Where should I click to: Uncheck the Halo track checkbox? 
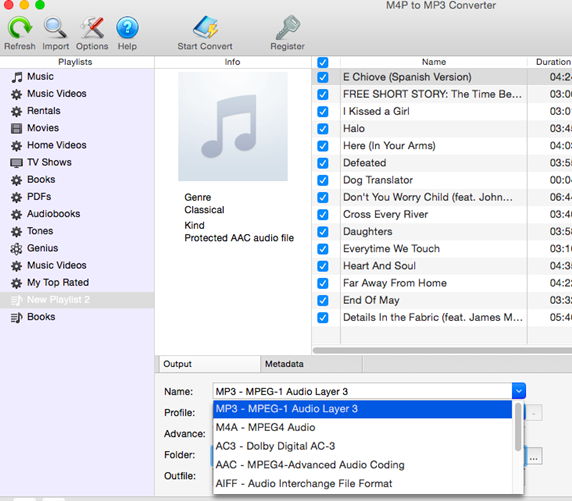pos(322,129)
